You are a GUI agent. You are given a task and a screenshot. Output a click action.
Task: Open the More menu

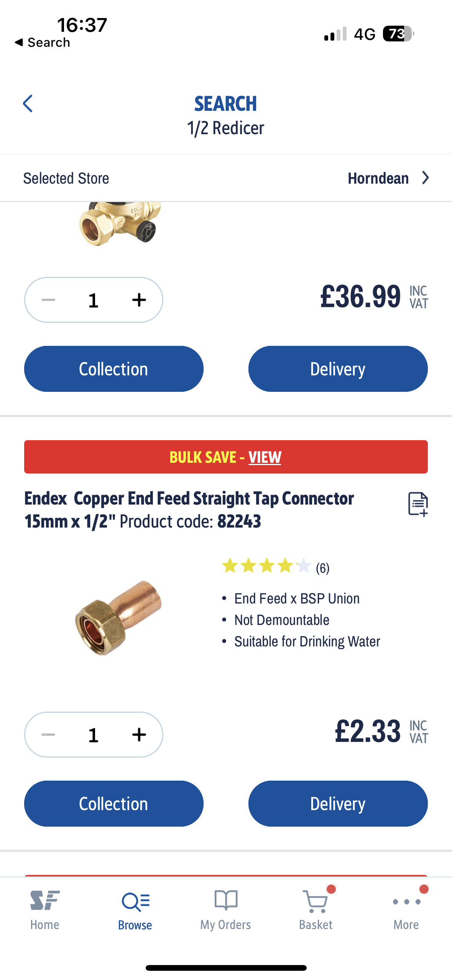(406, 909)
